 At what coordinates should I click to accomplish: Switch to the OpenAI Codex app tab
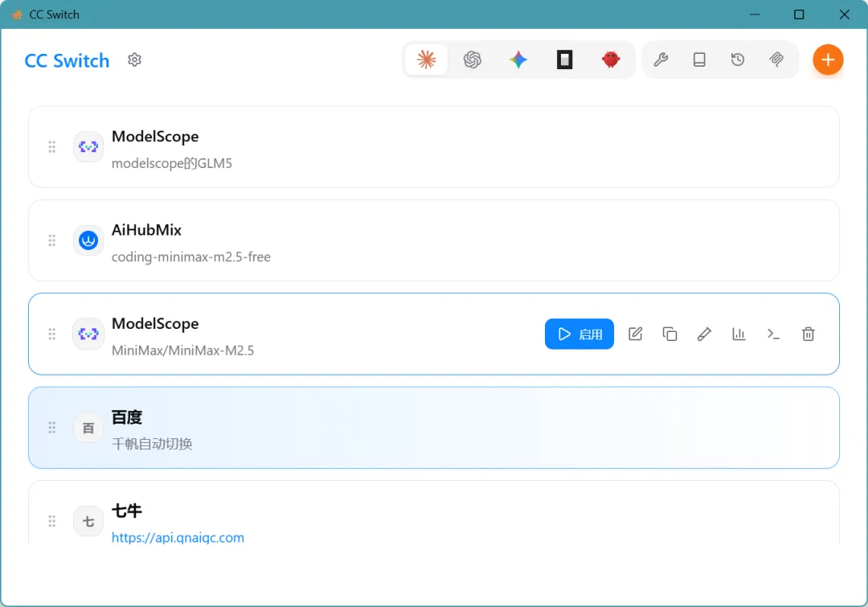[473, 59]
